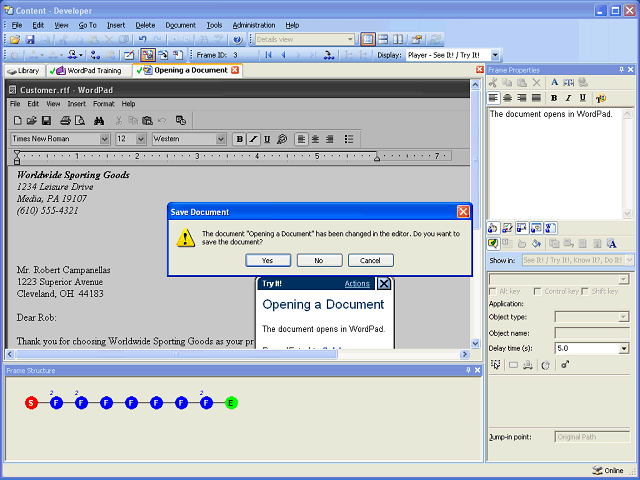Switch to the WordPad Training tab
The image size is (640, 480).
[89, 71]
